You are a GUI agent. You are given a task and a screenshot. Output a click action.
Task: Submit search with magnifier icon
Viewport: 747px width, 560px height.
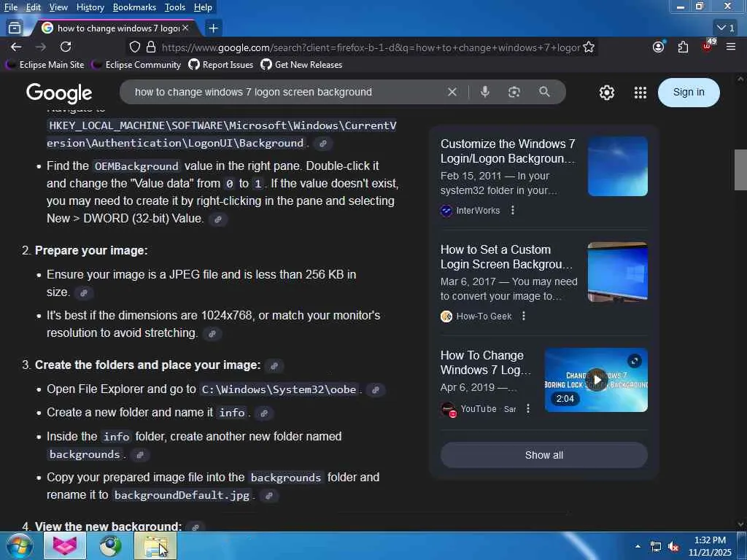(x=544, y=92)
